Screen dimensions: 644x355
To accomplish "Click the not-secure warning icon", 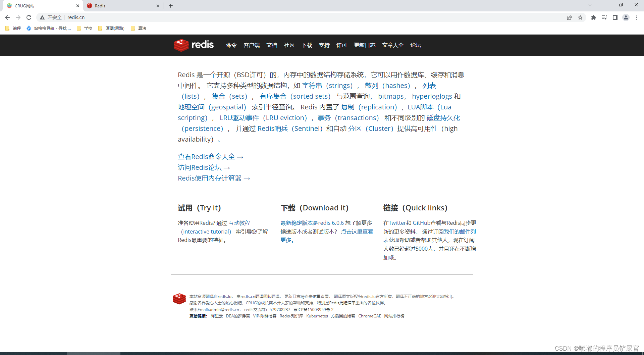I will pos(42,17).
